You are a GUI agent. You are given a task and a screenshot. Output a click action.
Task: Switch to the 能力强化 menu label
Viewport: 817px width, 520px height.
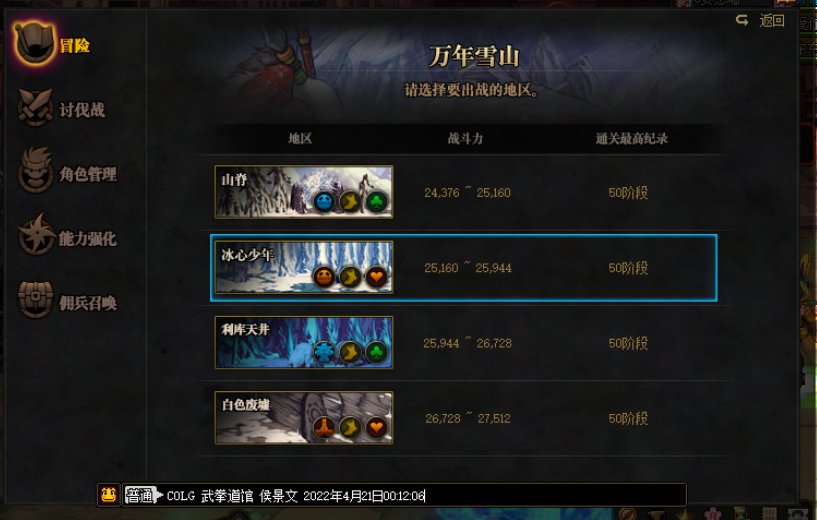coord(88,239)
